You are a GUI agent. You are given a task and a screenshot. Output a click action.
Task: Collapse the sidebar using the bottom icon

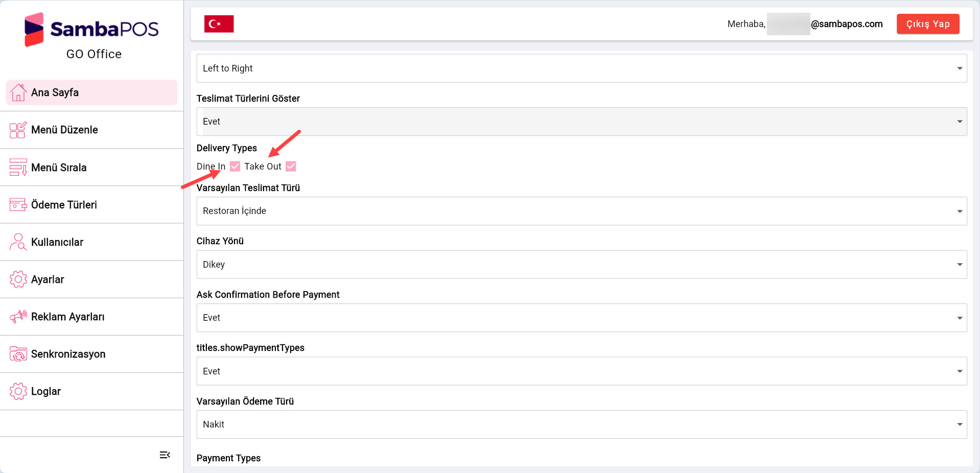click(165, 454)
